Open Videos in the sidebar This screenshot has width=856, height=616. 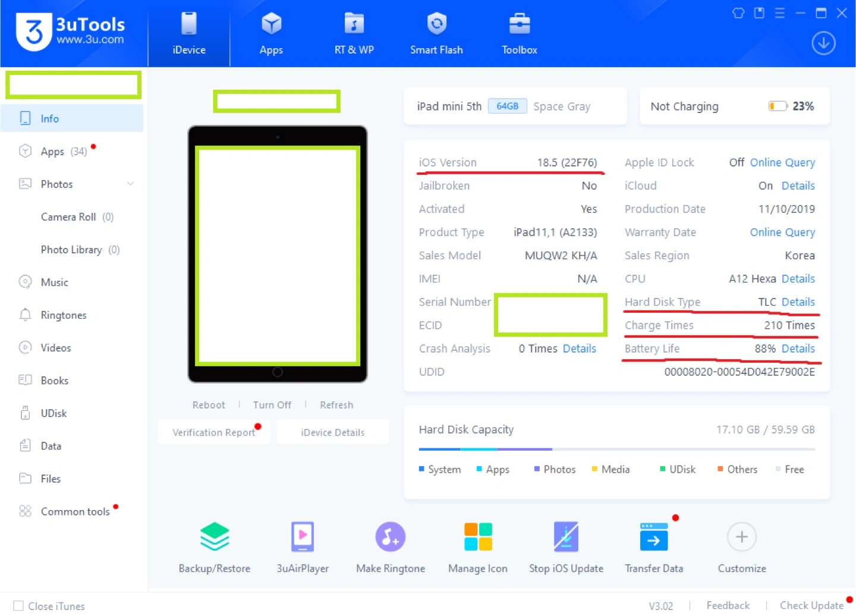[72, 347]
